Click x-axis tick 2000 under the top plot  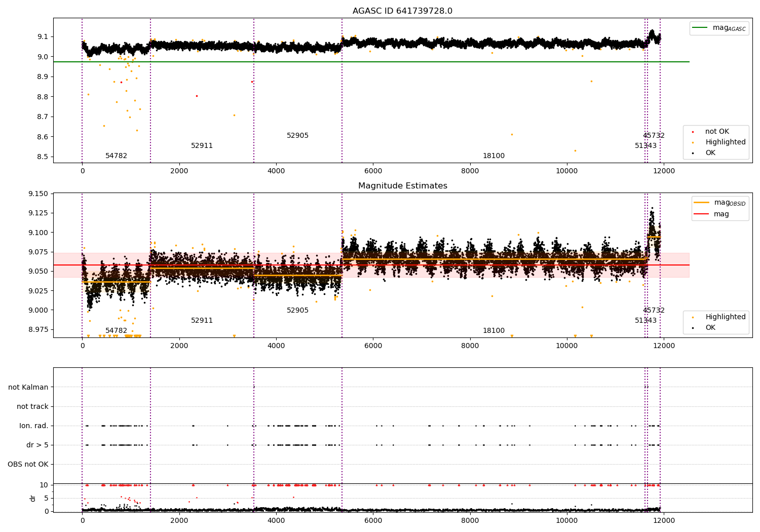179,171
